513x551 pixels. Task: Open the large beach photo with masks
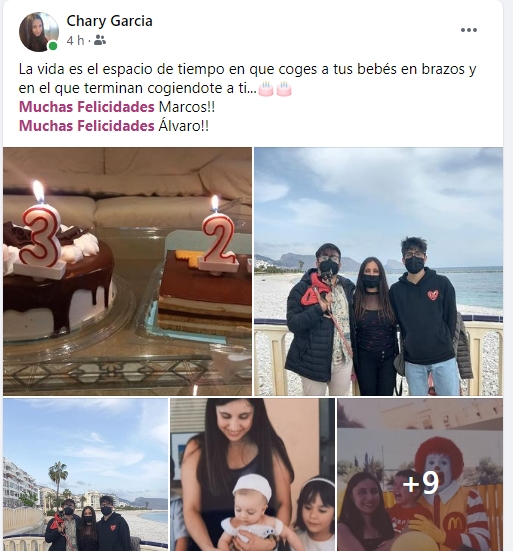(x=378, y=272)
